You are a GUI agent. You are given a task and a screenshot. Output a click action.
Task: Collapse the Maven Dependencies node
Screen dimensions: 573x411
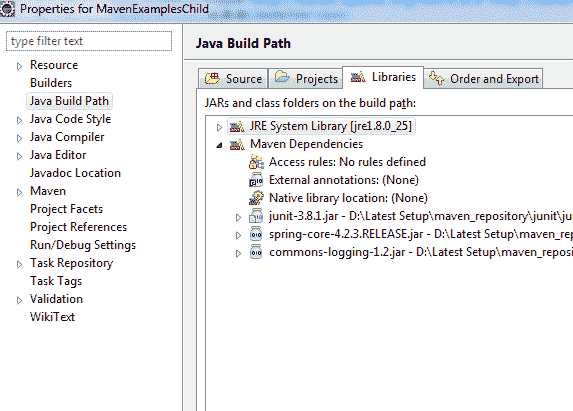pos(219,145)
